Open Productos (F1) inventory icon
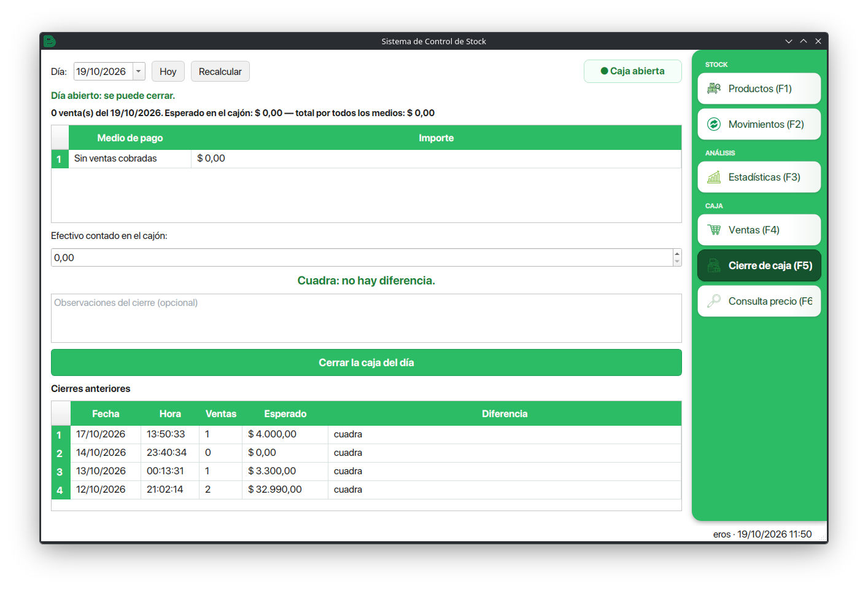This screenshot has height=591, width=868. pyautogui.click(x=714, y=88)
